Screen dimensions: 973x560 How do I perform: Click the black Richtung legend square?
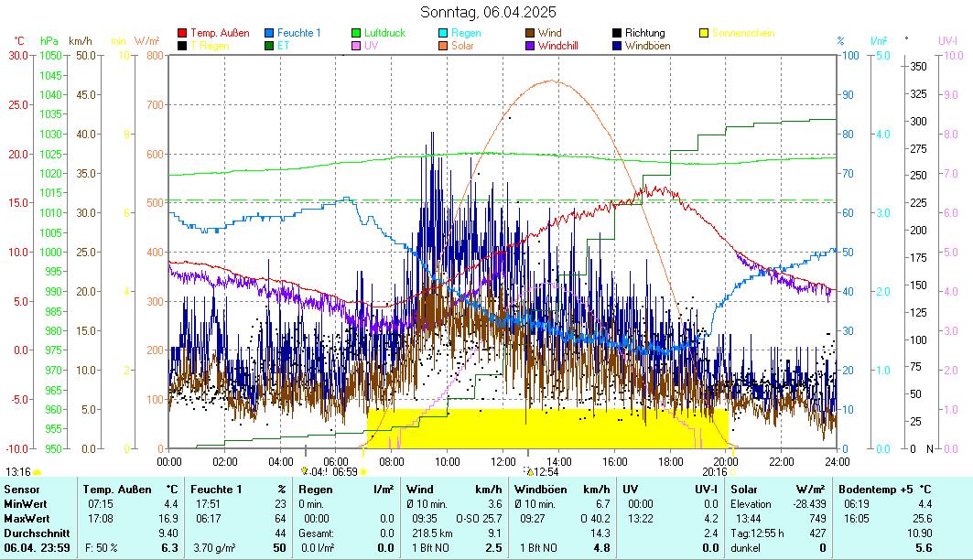coord(618,34)
